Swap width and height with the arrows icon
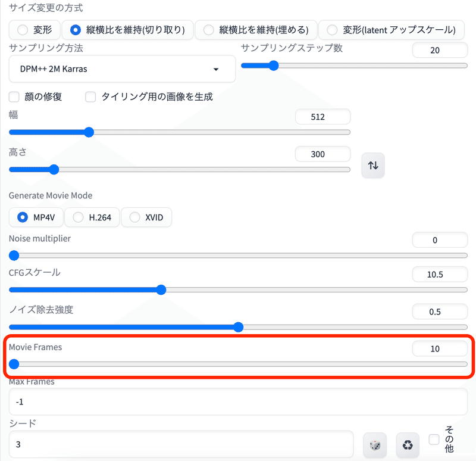Viewport: 476px width, 461px height. (373, 166)
